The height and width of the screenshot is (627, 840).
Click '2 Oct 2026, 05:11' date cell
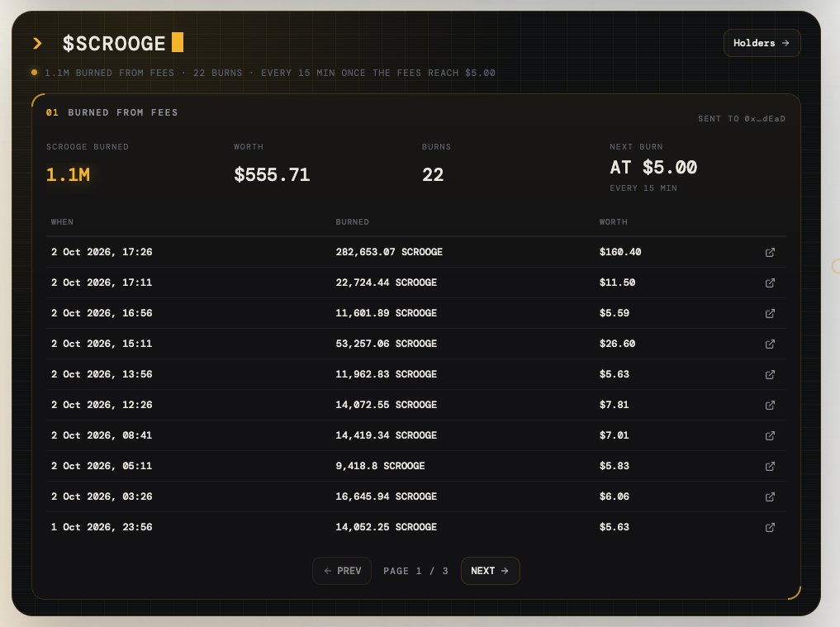click(102, 466)
